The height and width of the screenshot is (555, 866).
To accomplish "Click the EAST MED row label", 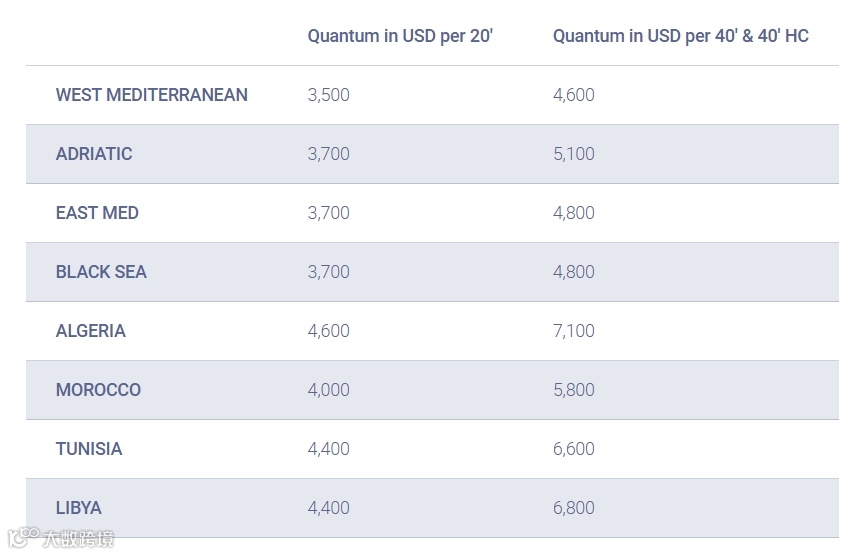I will pos(97,213).
